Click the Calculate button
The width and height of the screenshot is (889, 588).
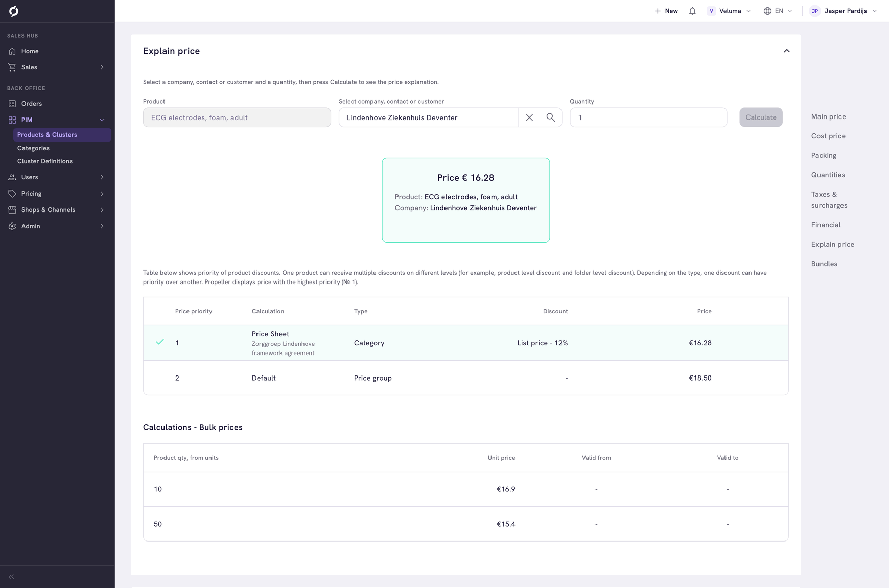tap(761, 117)
